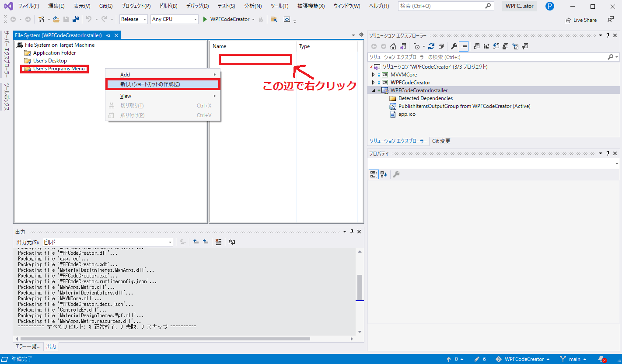
Task: Switch to the Git 変更 tab
Action: tap(441, 141)
